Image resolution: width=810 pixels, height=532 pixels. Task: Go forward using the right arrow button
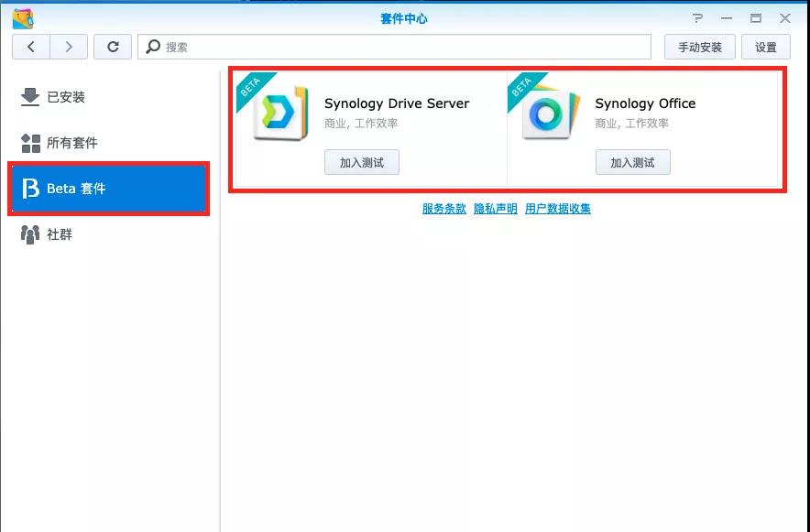pos(69,47)
